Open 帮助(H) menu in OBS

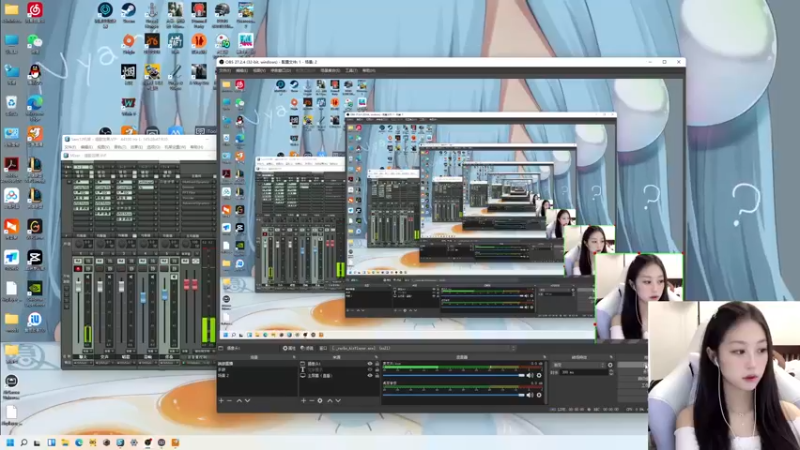coord(368,70)
